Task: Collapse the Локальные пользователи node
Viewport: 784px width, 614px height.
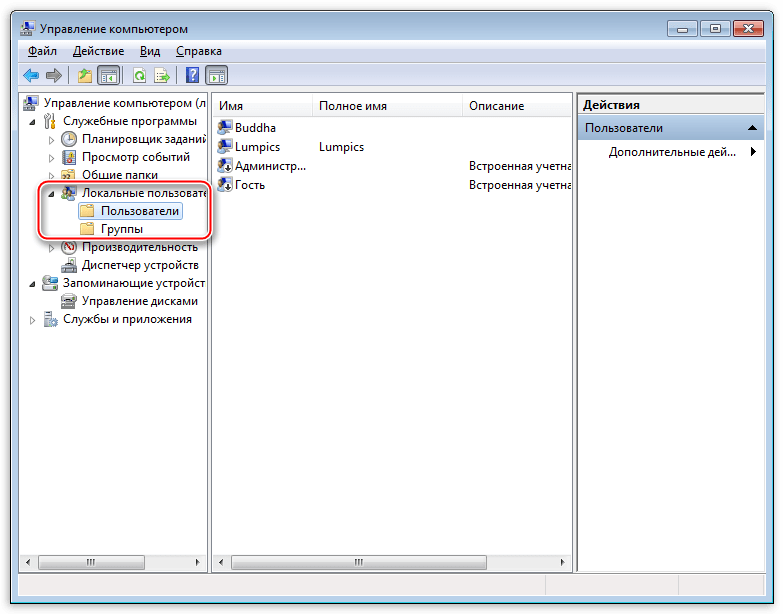Action: coord(51,194)
